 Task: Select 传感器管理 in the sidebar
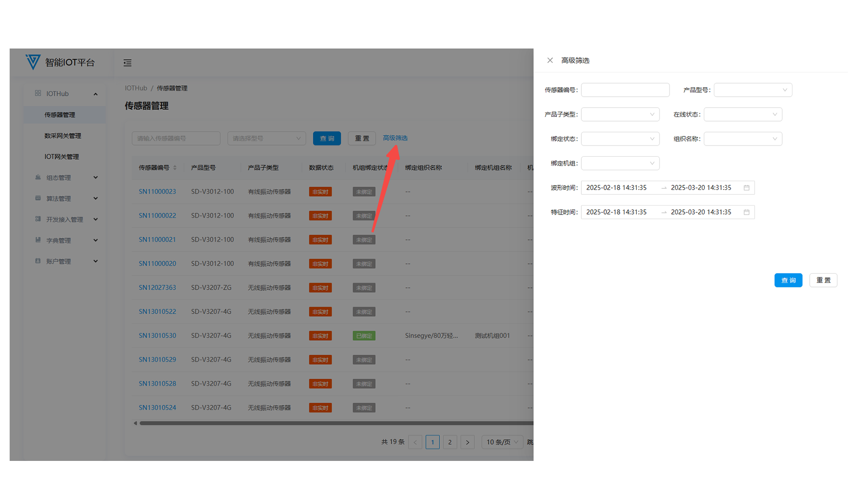tap(65, 115)
